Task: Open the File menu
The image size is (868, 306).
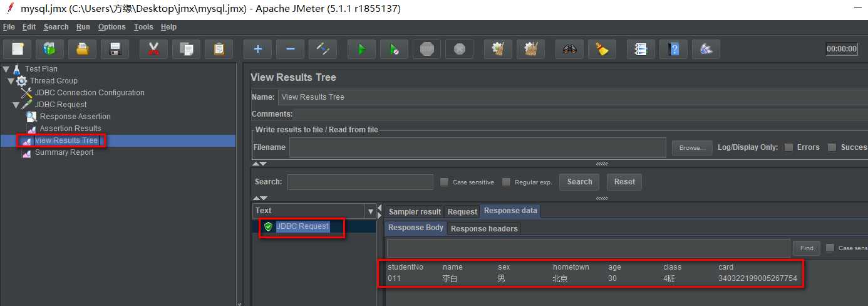Action: pos(9,27)
